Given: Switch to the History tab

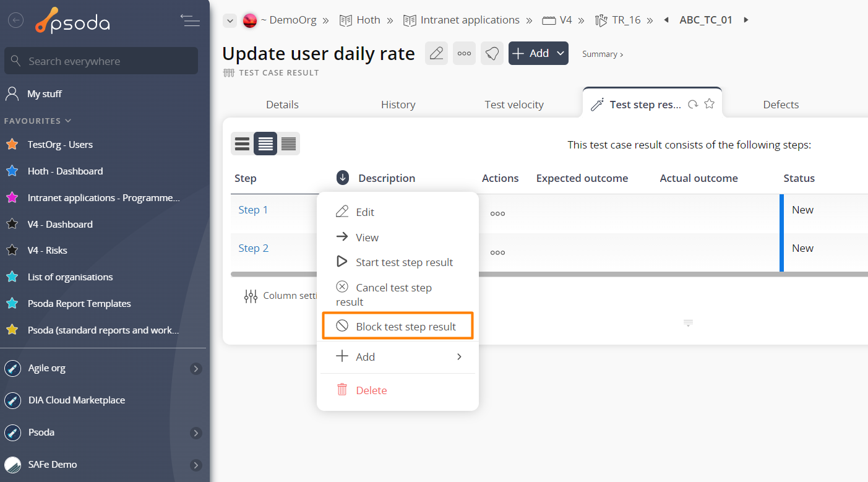Looking at the screenshot, I should coord(398,105).
